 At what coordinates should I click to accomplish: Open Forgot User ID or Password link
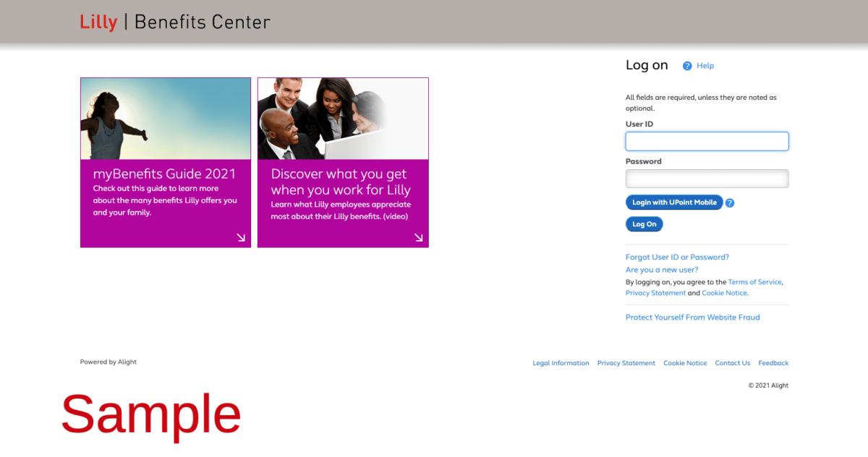click(677, 257)
